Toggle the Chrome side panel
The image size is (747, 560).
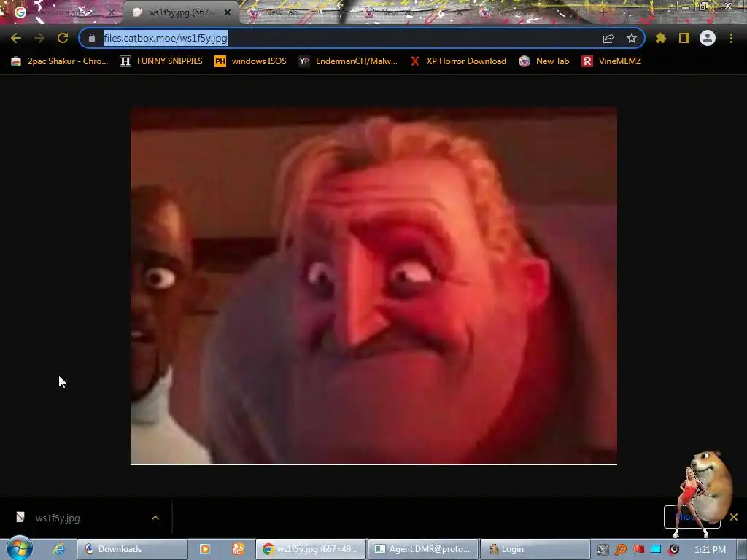684,38
